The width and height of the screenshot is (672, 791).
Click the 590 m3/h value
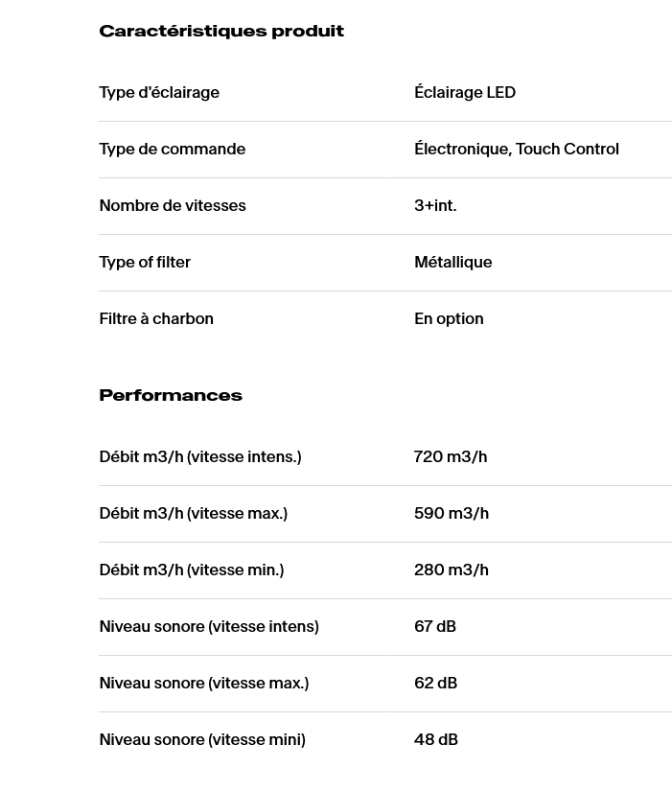point(452,514)
